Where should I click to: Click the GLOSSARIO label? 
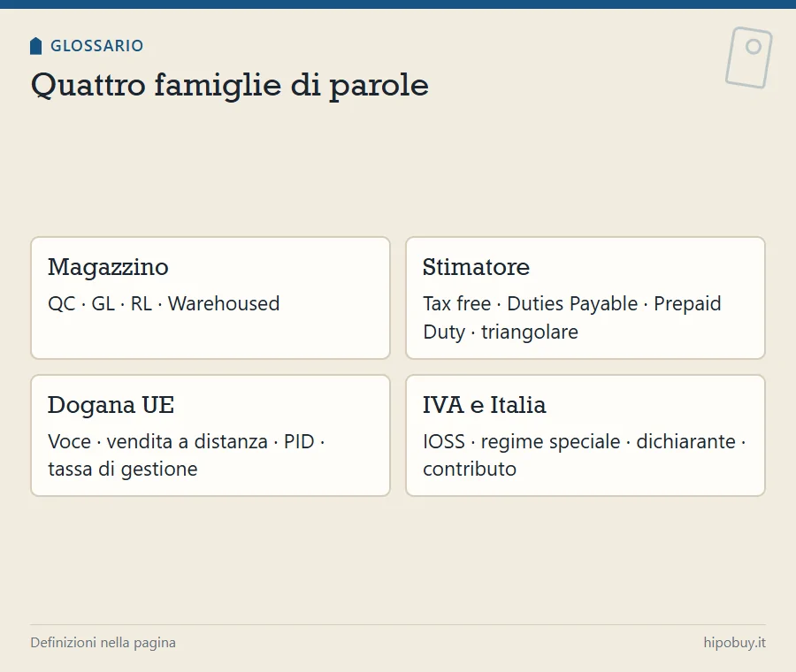pos(97,46)
